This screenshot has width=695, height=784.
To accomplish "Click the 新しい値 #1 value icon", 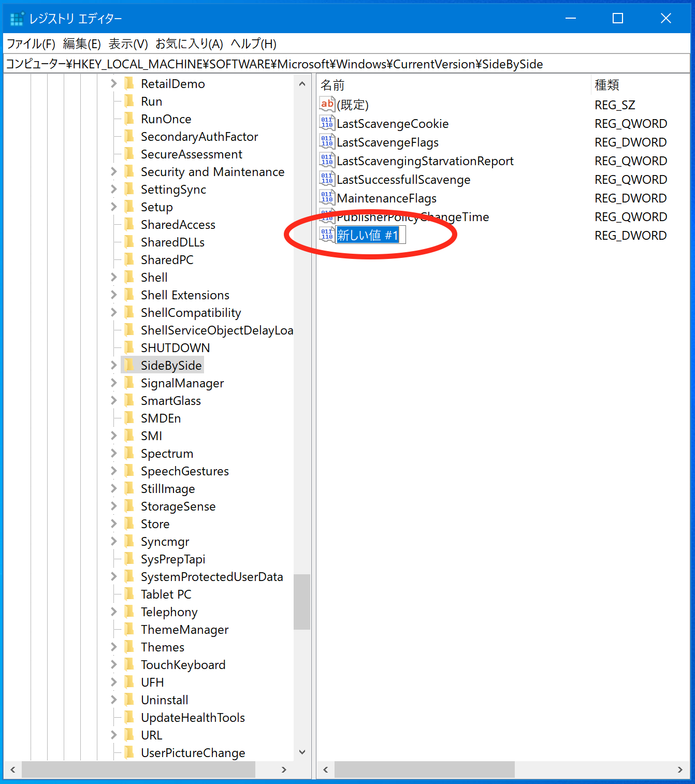I will tap(327, 235).
